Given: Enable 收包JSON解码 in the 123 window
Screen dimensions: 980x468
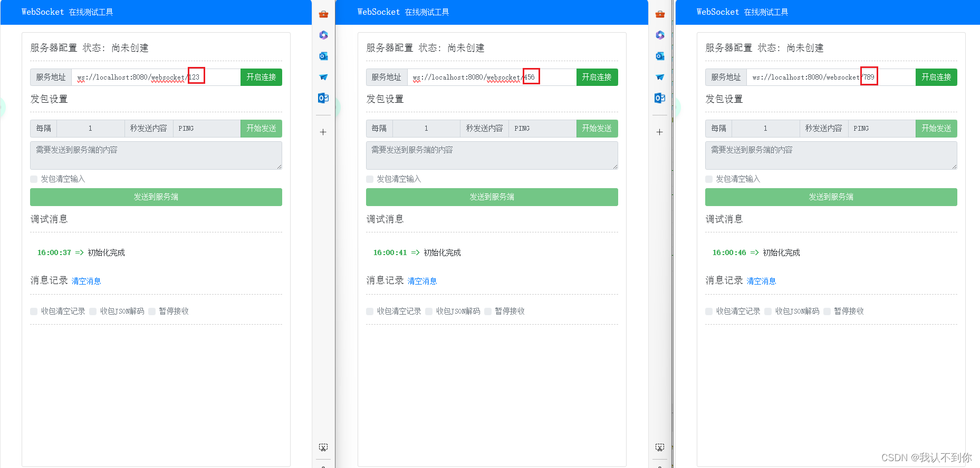Looking at the screenshot, I should click(x=93, y=311).
